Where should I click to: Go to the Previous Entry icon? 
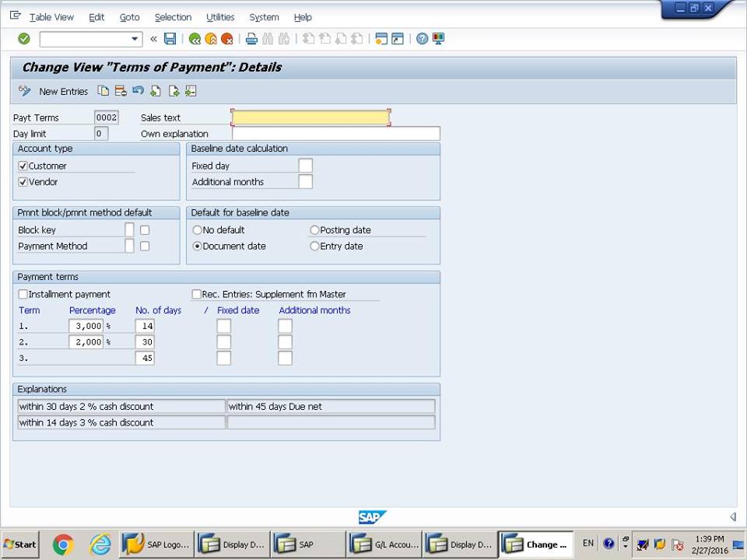pos(156,91)
